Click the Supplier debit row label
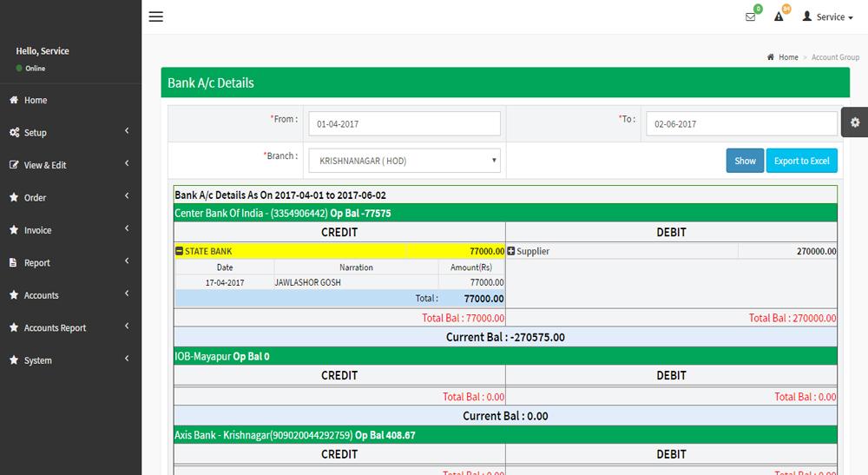This screenshot has height=475, width=868. coord(533,251)
